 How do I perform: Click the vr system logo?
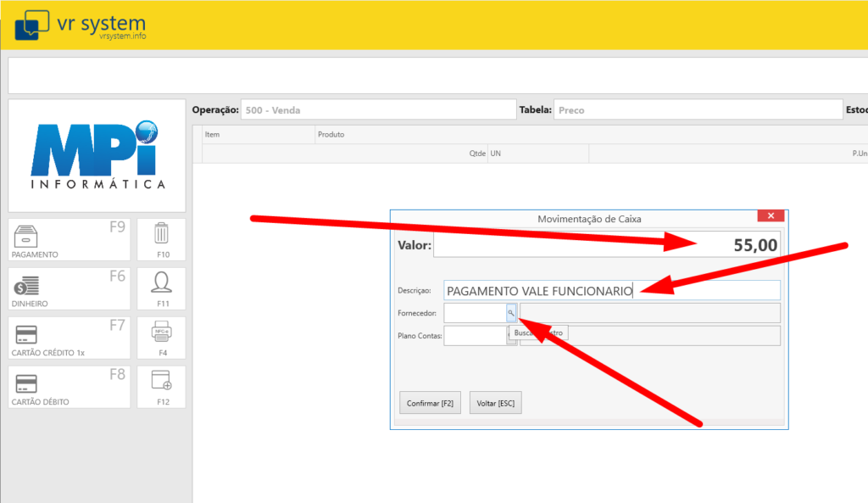[81, 26]
